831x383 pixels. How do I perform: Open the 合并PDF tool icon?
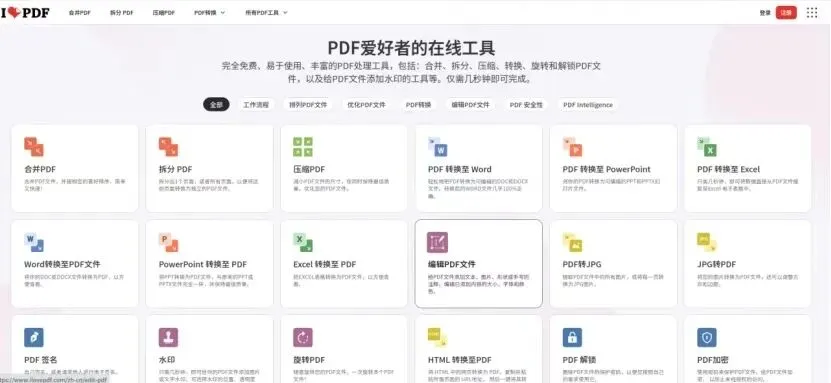33,147
